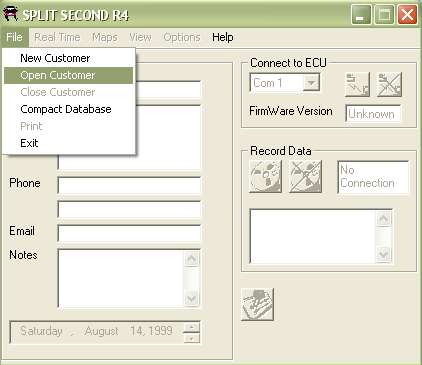Click the disconnect from ECU icon
422x365 pixels.
(389, 85)
